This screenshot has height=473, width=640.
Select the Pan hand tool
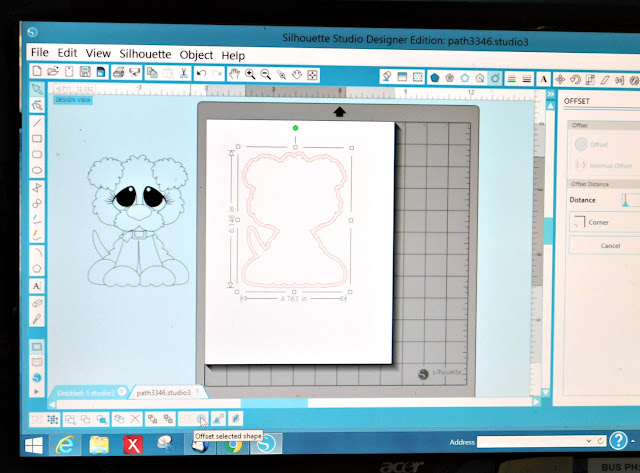(234, 74)
